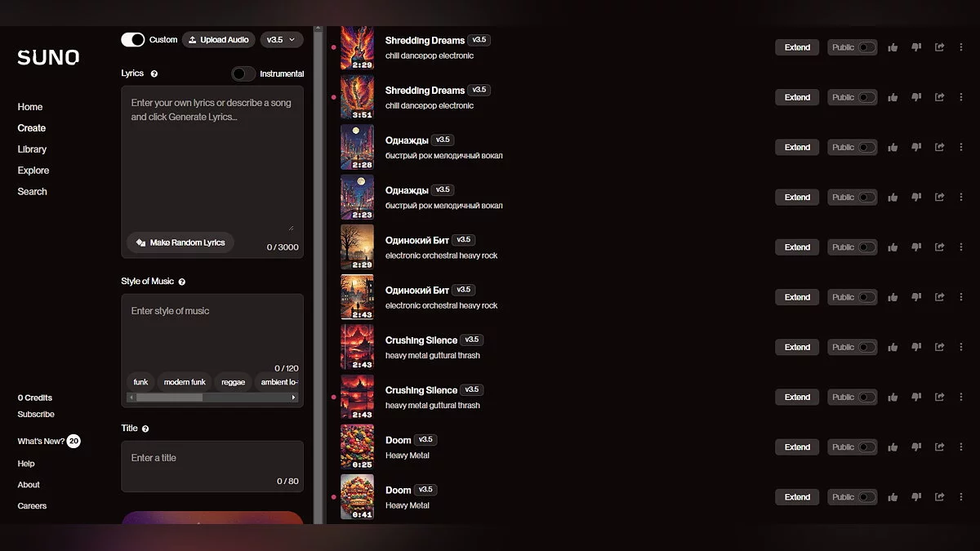980x551 pixels.
Task: Open more options for Shredding Dreams 3:51
Action: (960, 97)
